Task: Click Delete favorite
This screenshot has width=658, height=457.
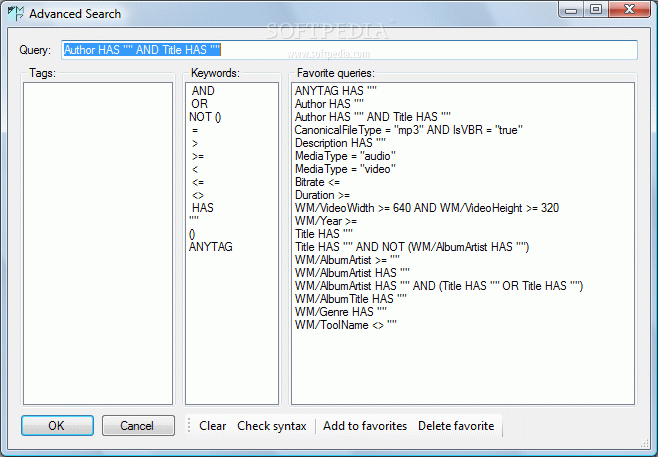Action: point(456,426)
